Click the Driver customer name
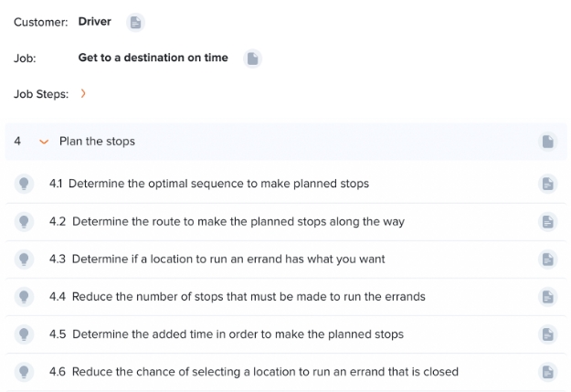 (x=95, y=22)
